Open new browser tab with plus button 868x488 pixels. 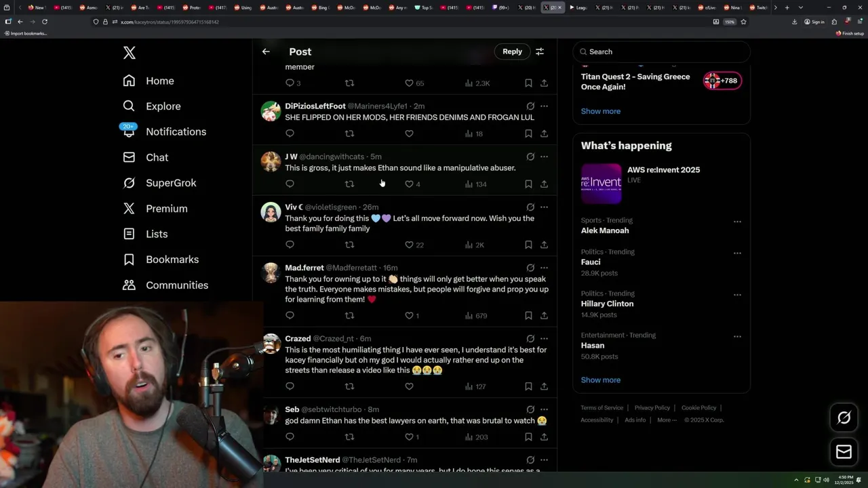(x=787, y=7)
